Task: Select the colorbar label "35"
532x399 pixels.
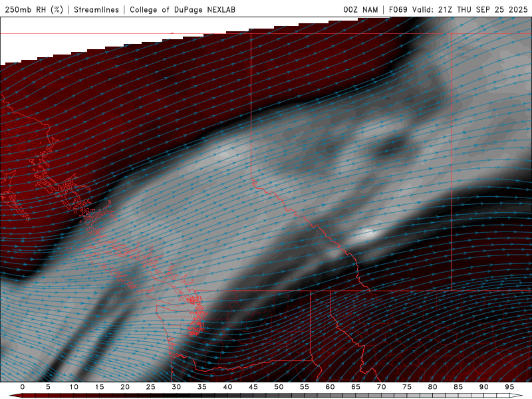Action: coord(202,387)
